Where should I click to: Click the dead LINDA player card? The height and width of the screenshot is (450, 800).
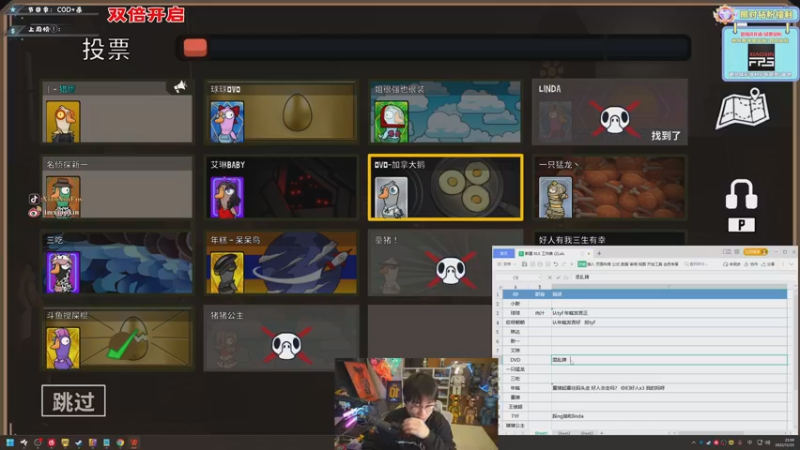(610, 112)
